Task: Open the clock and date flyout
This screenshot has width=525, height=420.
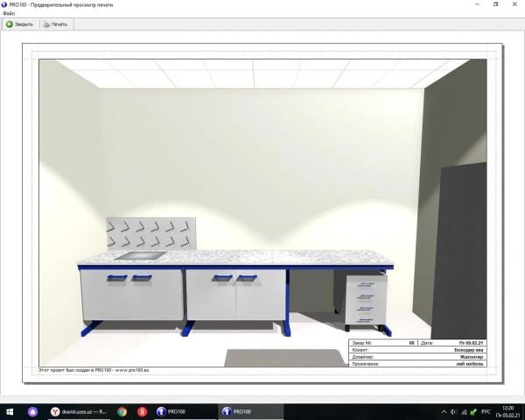Action: 507,410
